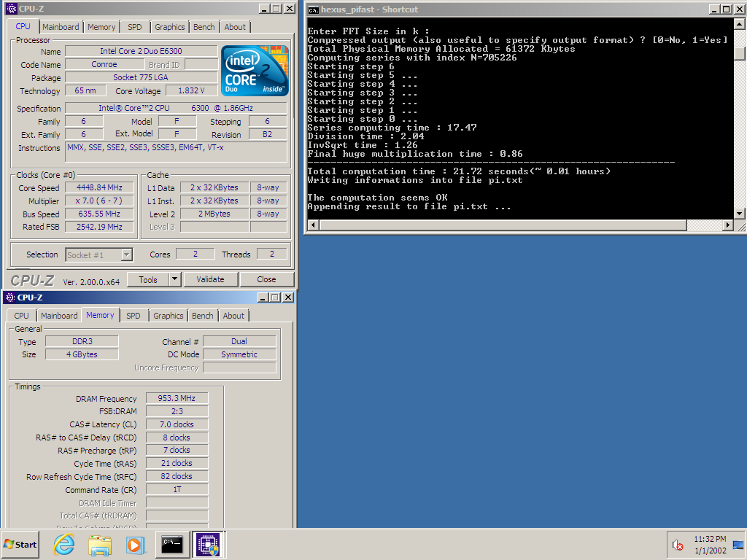Click console horizontal scrollbar right arrow
747x560 pixels.
coord(728,225)
